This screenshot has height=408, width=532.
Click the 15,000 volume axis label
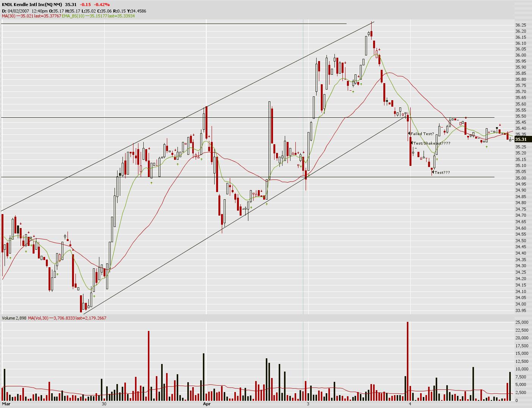(x=522, y=354)
